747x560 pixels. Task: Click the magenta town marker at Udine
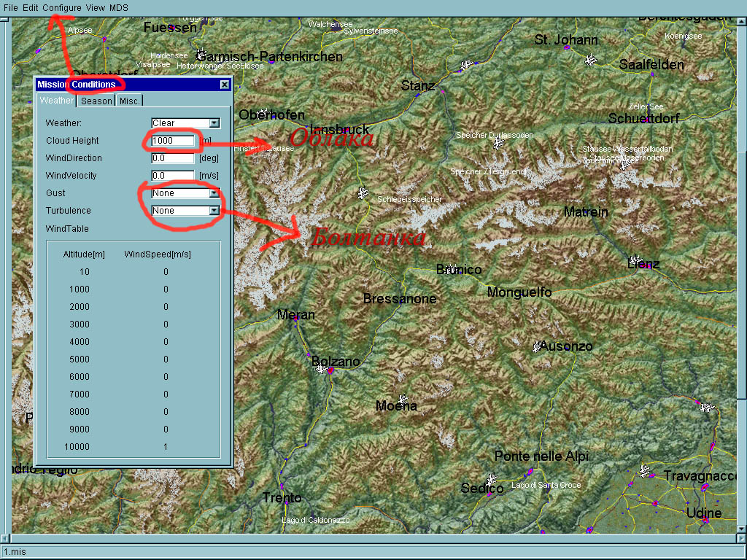705,519
